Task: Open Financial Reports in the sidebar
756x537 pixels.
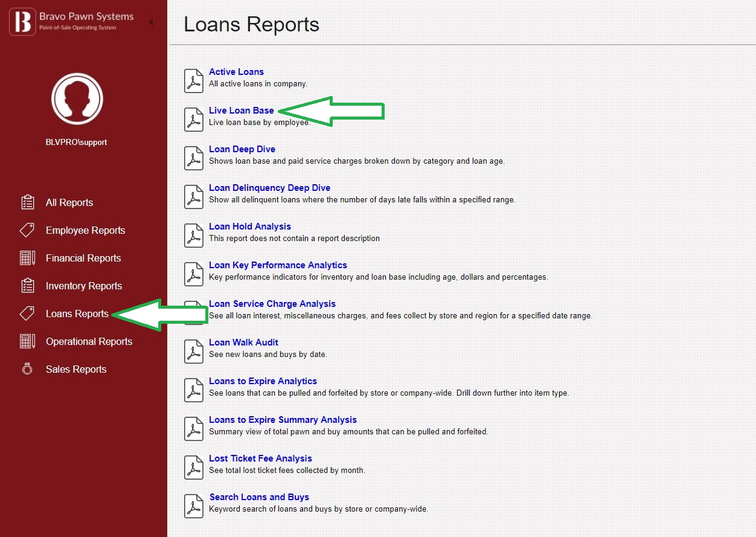Action: (x=83, y=258)
